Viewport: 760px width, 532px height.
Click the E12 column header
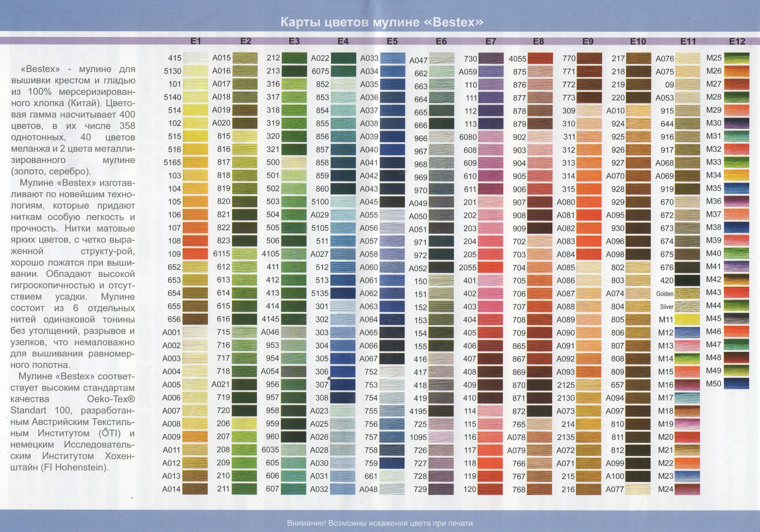(737, 41)
